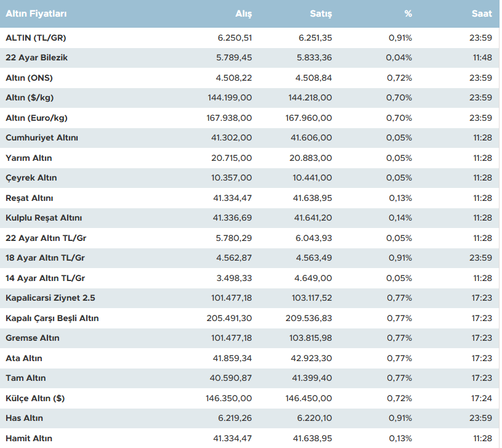Click the % column header
This screenshot has height=448, width=502.
coord(408,14)
